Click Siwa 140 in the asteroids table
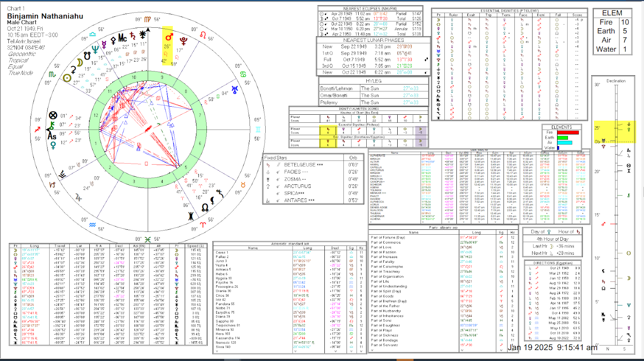This screenshot has width=644, height=361. (x=223, y=347)
